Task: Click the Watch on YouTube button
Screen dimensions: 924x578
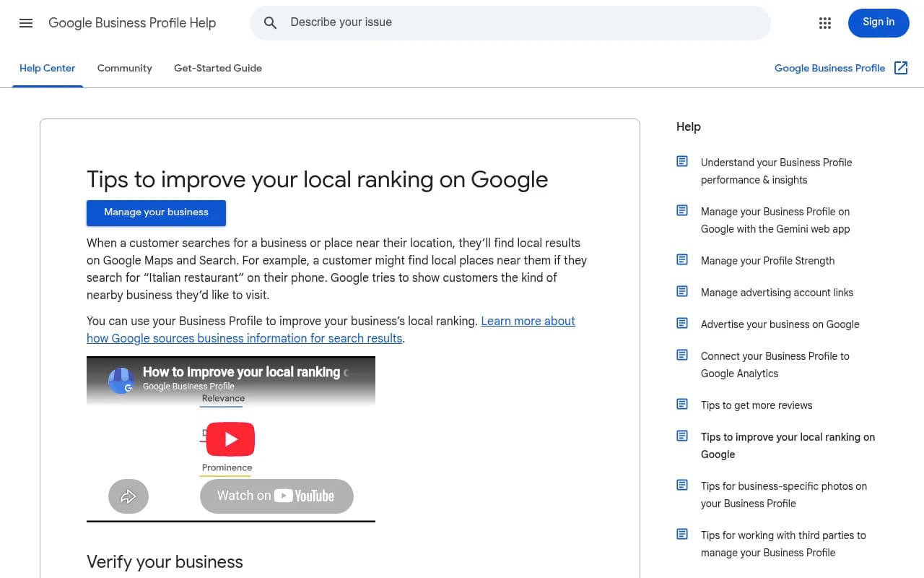Action: [x=276, y=496]
